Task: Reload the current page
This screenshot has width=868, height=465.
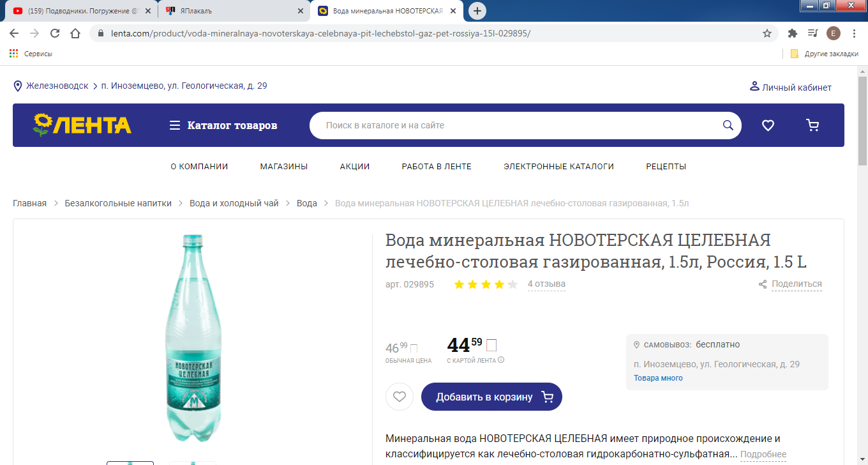Action: point(55,33)
